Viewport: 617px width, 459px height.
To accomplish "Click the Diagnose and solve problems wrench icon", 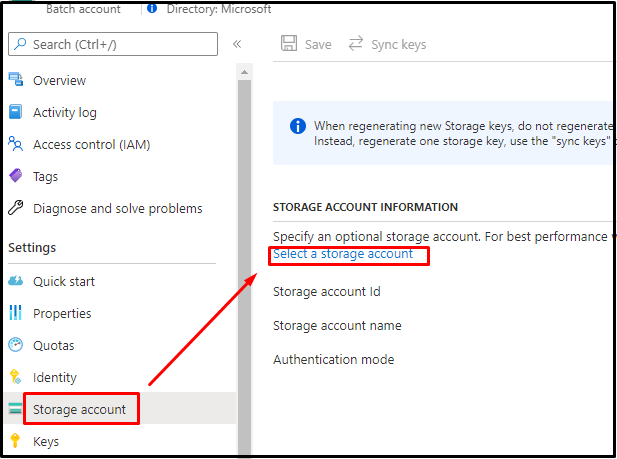I will (x=16, y=208).
